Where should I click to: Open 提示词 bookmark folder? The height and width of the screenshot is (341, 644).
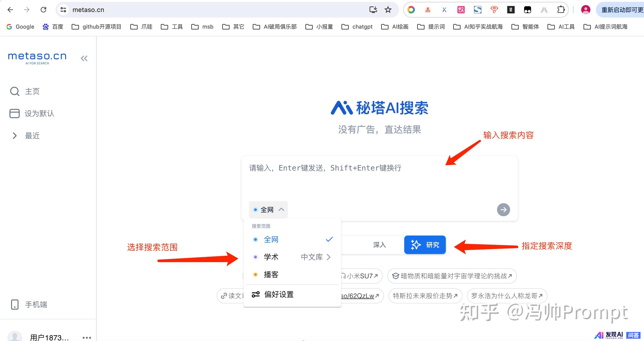[431, 27]
